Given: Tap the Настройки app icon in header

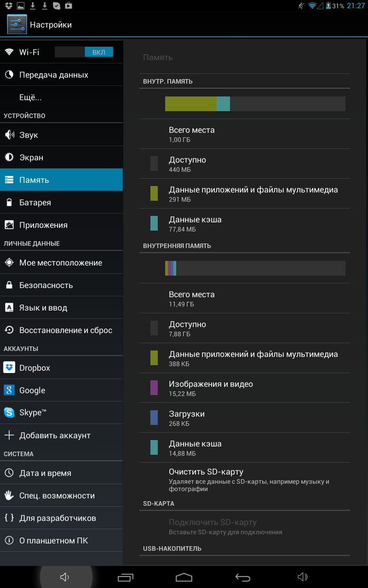Looking at the screenshot, I should point(17,24).
